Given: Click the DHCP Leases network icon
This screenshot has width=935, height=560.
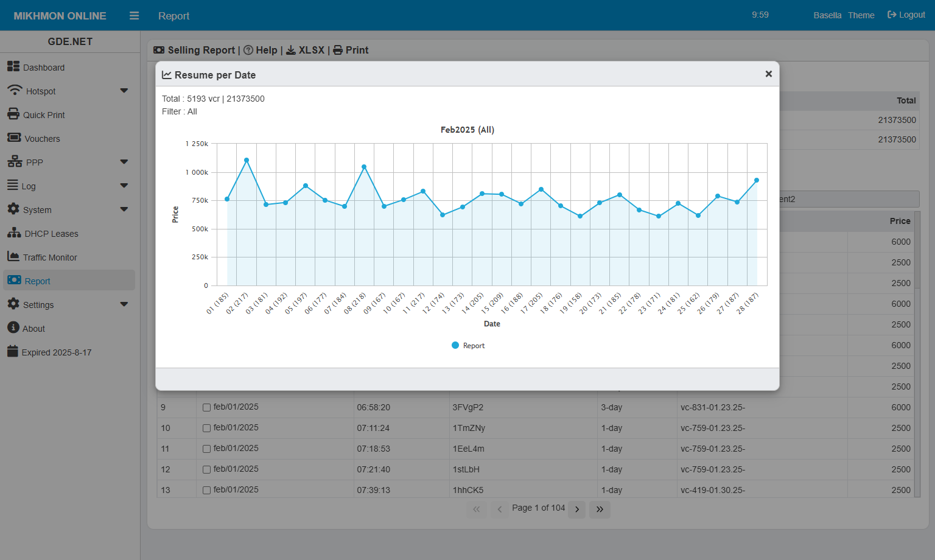Looking at the screenshot, I should (x=14, y=233).
